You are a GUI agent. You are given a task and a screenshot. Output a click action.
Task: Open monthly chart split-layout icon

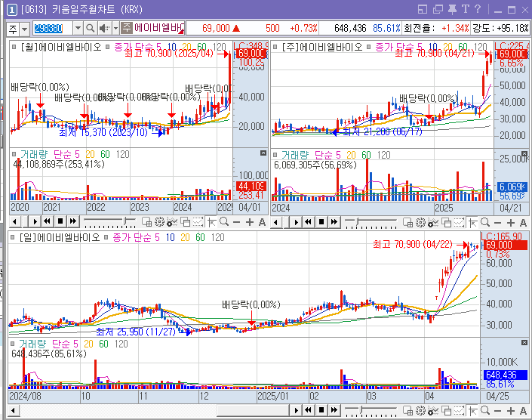click(146, 222)
